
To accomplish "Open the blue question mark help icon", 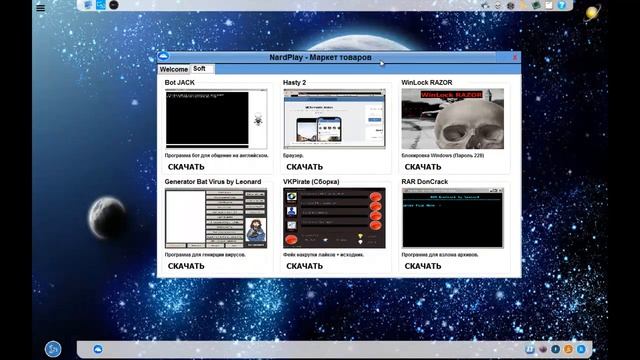I will click(x=562, y=5).
